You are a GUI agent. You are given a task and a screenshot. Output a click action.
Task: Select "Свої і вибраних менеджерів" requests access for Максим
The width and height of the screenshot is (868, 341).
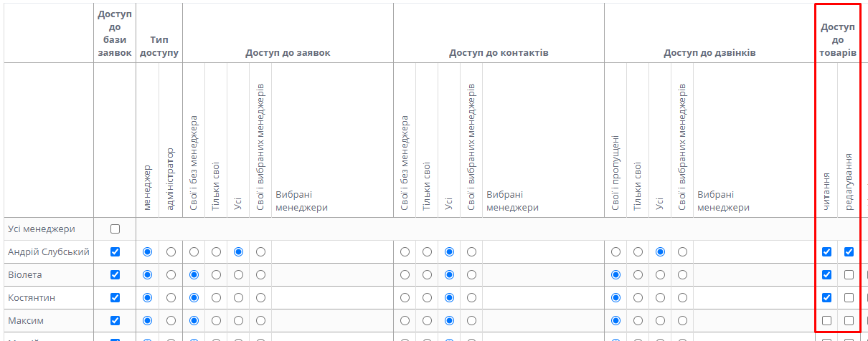click(x=261, y=320)
